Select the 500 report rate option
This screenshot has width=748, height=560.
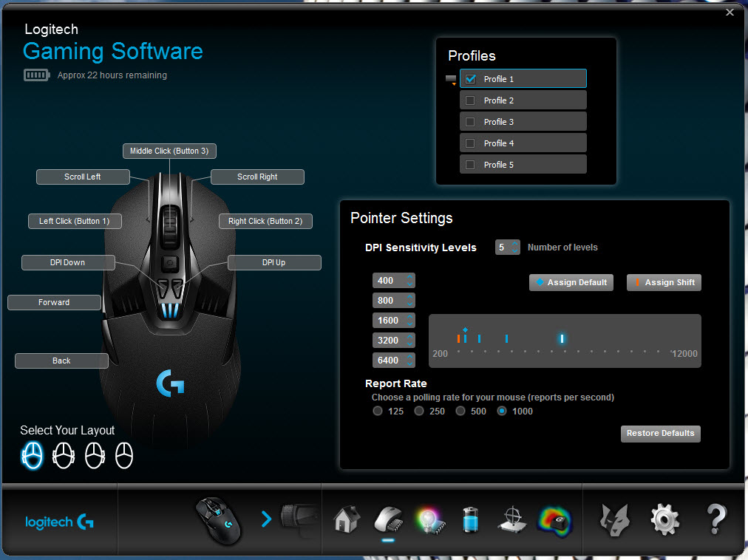460,412
